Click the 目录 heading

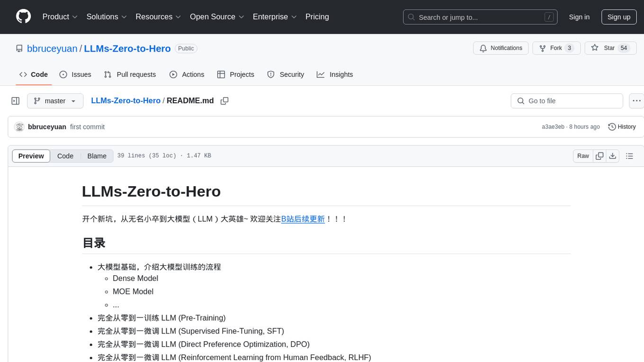(94, 243)
